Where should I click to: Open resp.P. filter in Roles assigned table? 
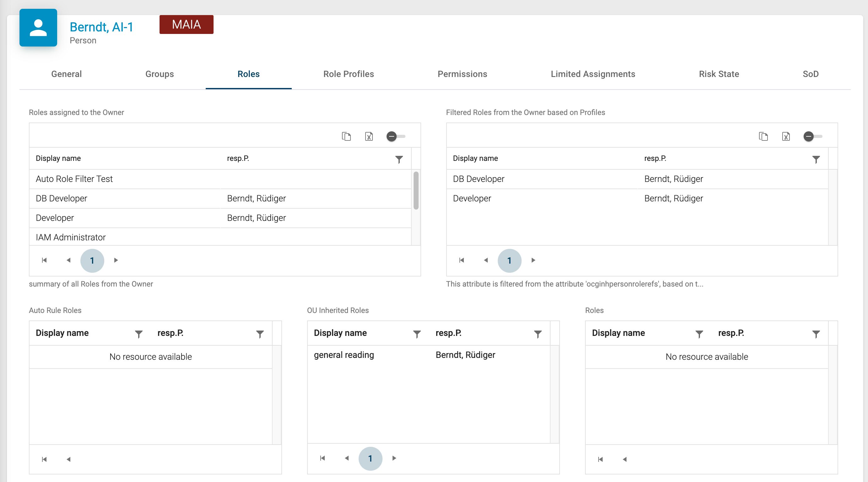click(399, 159)
